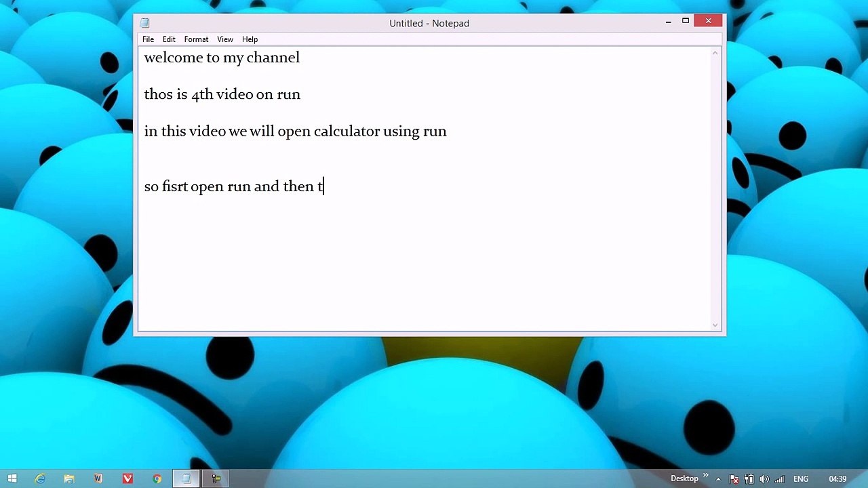Screen dimensions: 868x488
Task: Launch Vivaldi browser from the taskbar
Action: coord(127,479)
